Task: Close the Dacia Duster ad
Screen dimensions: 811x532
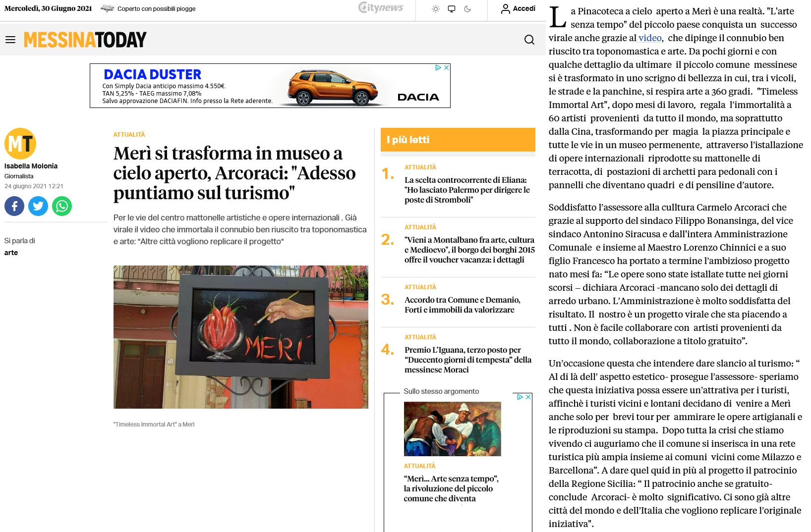Action: pos(446,68)
